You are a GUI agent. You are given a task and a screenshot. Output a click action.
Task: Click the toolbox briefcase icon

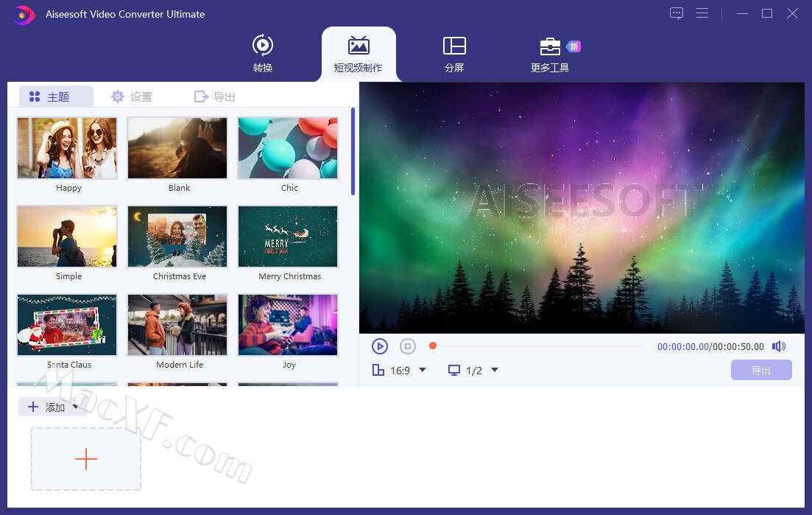pos(550,46)
